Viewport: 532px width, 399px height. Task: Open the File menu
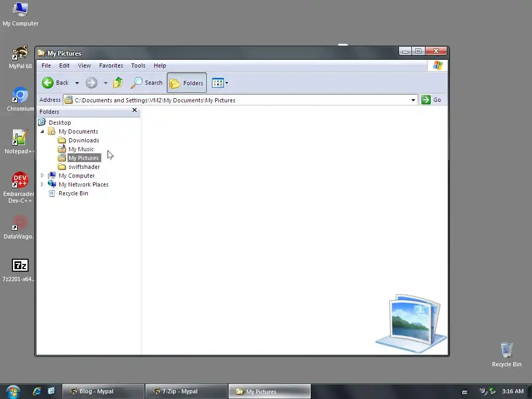(46, 65)
